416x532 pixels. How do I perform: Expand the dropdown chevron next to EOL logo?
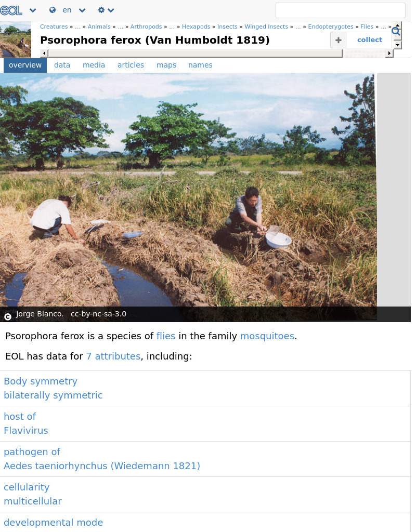click(33, 10)
